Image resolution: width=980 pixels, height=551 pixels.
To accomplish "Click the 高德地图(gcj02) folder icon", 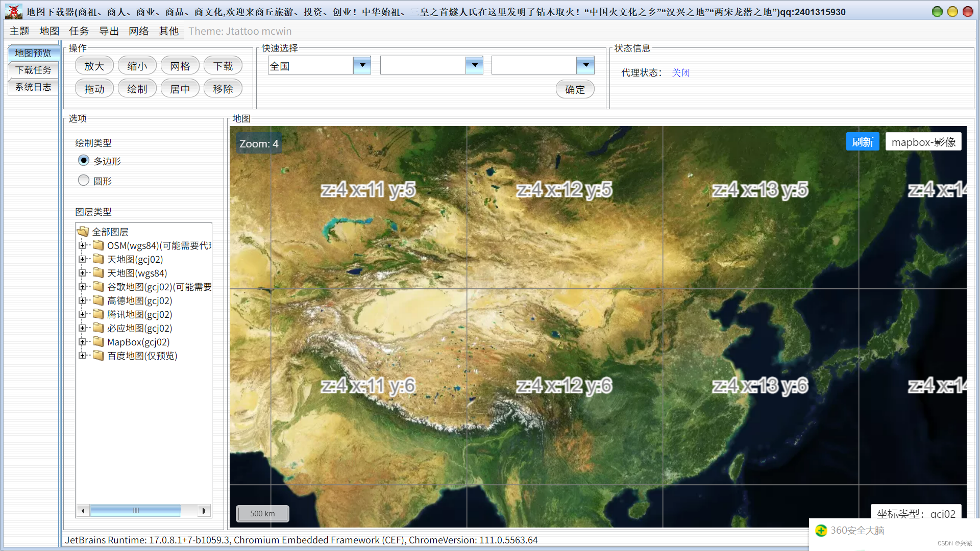I will click(x=99, y=300).
